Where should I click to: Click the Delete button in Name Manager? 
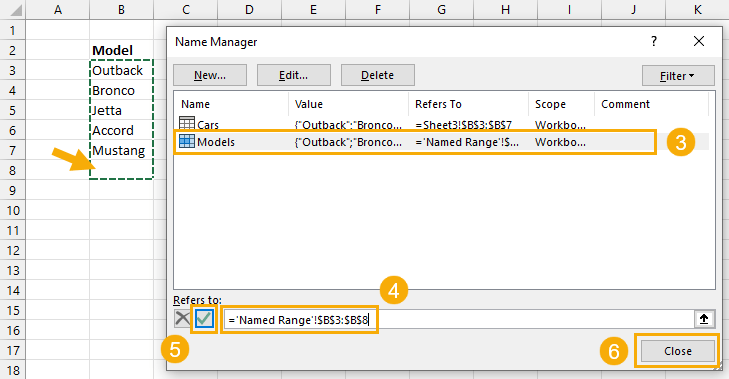(x=378, y=75)
